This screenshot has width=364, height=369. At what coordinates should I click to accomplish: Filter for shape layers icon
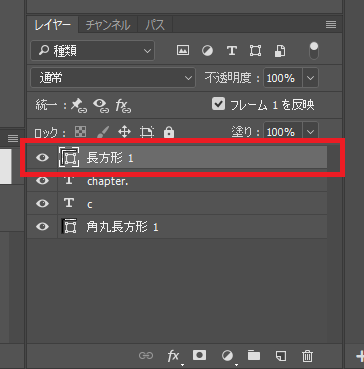coord(255,51)
